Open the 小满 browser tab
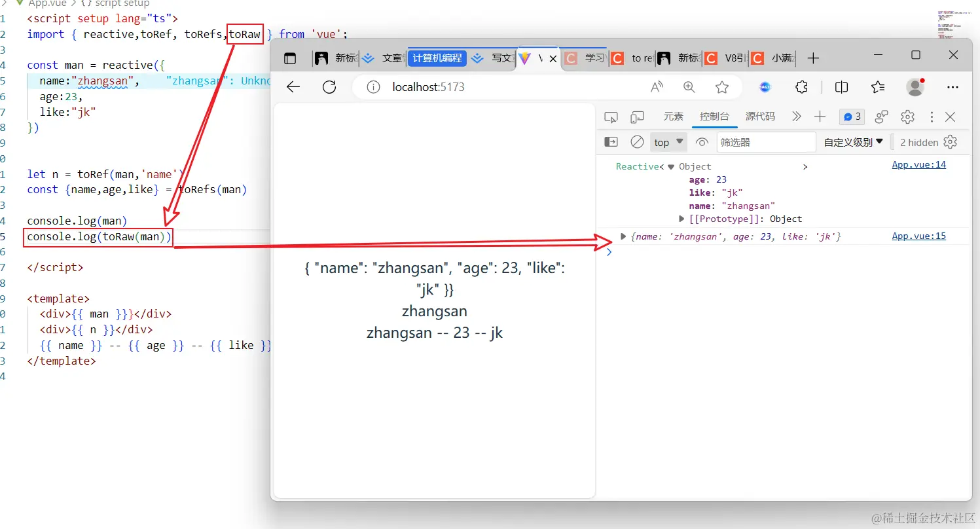 [772, 58]
